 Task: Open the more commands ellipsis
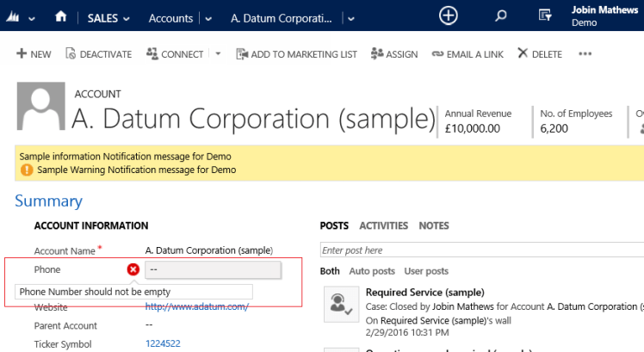click(x=585, y=53)
